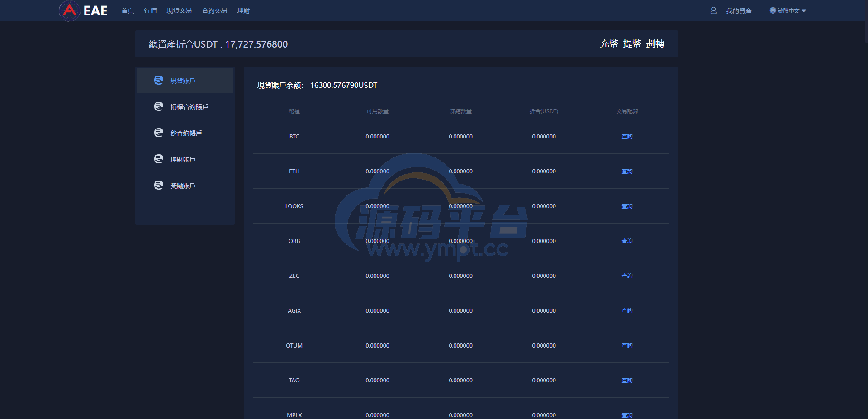Click the 總資產折合USDT total value text

tap(218, 44)
